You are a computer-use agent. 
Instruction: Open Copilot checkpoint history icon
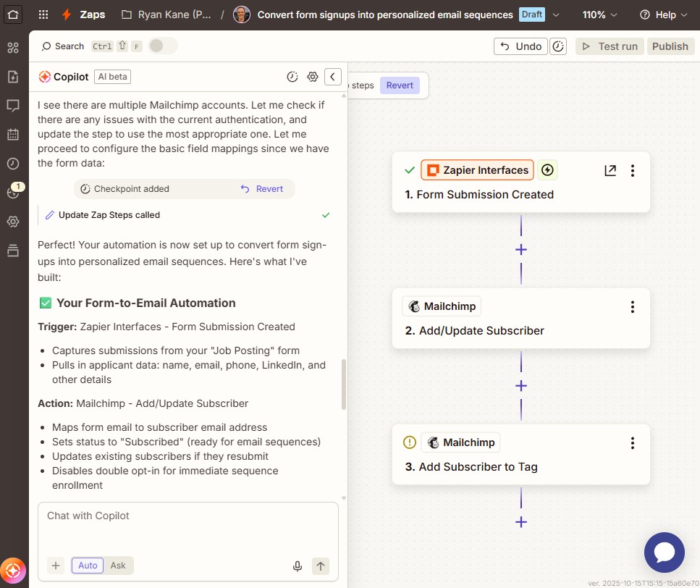point(292,77)
